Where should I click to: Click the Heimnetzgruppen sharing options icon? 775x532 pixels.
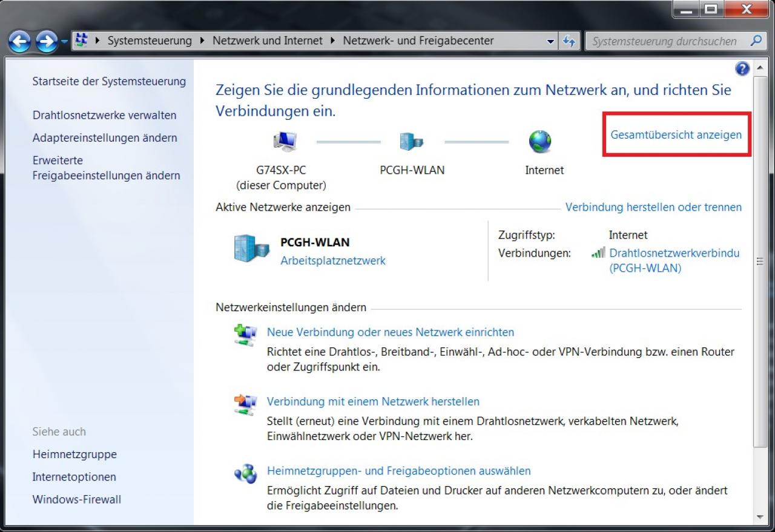[x=246, y=473]
